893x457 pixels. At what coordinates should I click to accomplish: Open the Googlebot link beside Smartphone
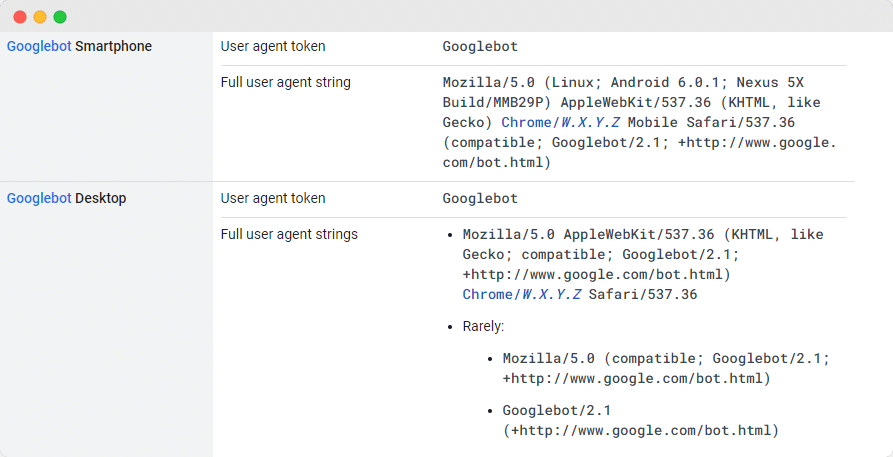point(39,47)
